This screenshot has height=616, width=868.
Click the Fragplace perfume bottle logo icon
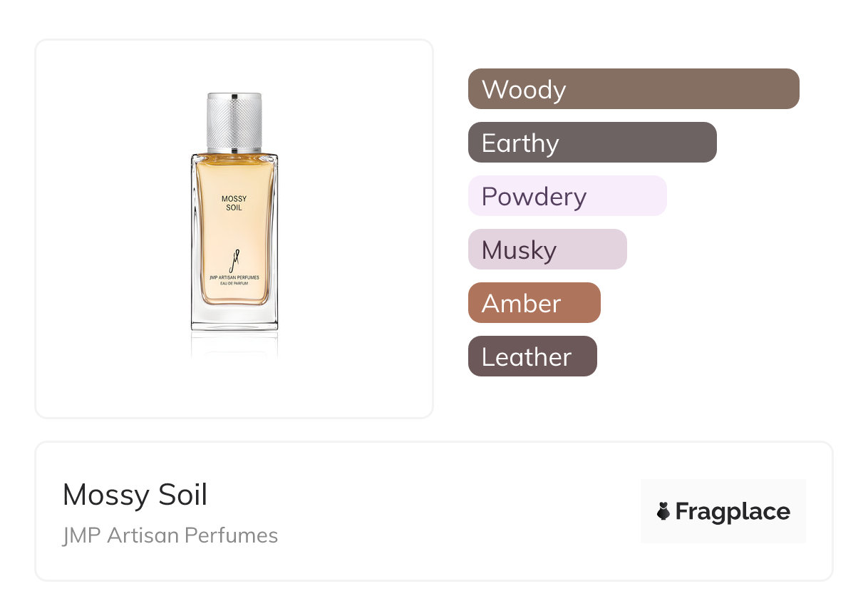pos(663,511)
